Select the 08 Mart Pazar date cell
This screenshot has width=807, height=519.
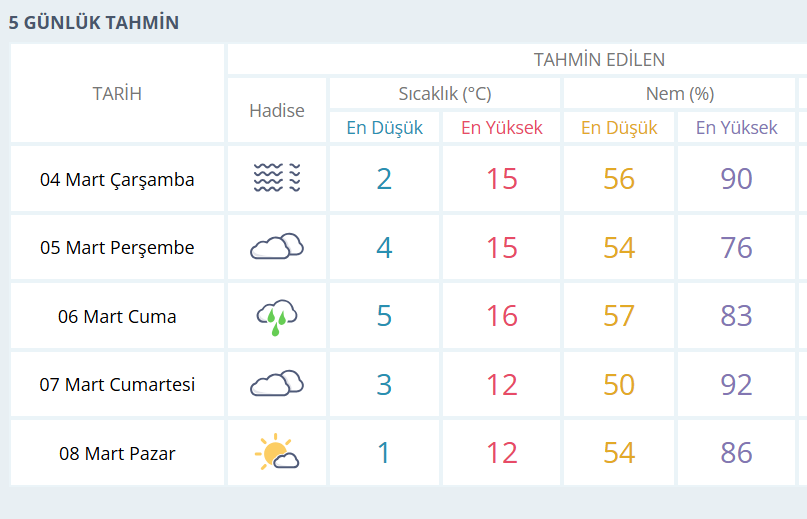point(117,454)
